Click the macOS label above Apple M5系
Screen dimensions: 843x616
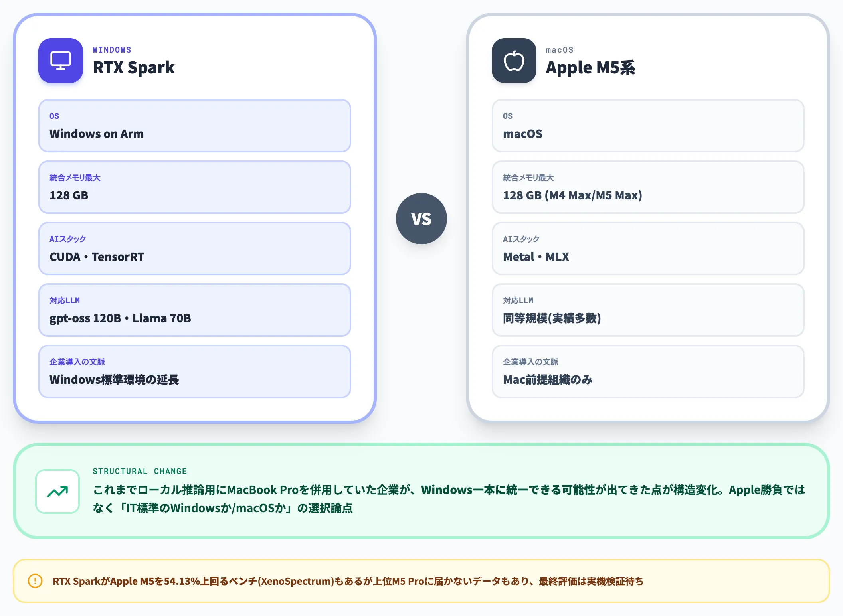point(560,50)
